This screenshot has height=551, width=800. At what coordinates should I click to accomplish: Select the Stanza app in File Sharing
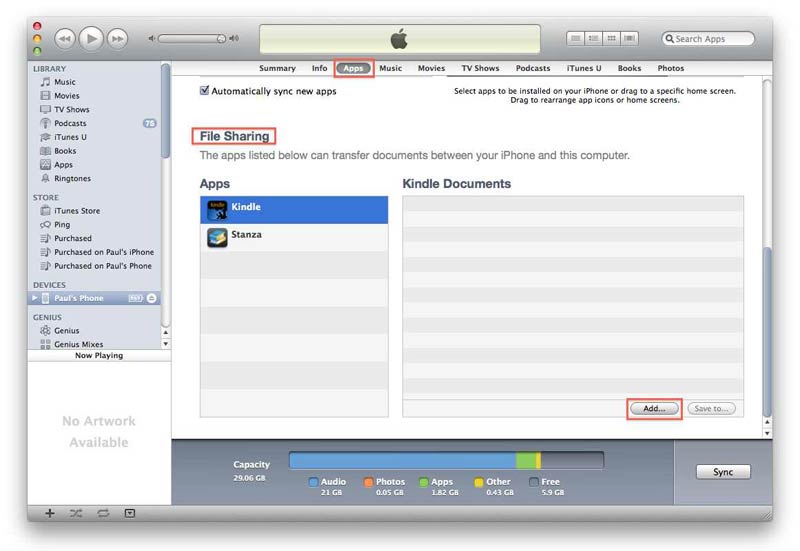click(x=294, y=237)
